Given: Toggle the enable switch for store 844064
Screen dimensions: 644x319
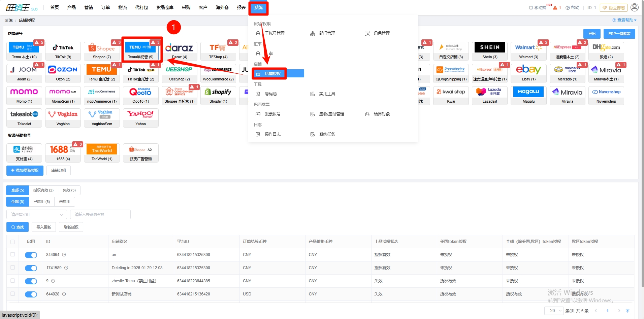Looking at the screenshot, I should 31,255.
